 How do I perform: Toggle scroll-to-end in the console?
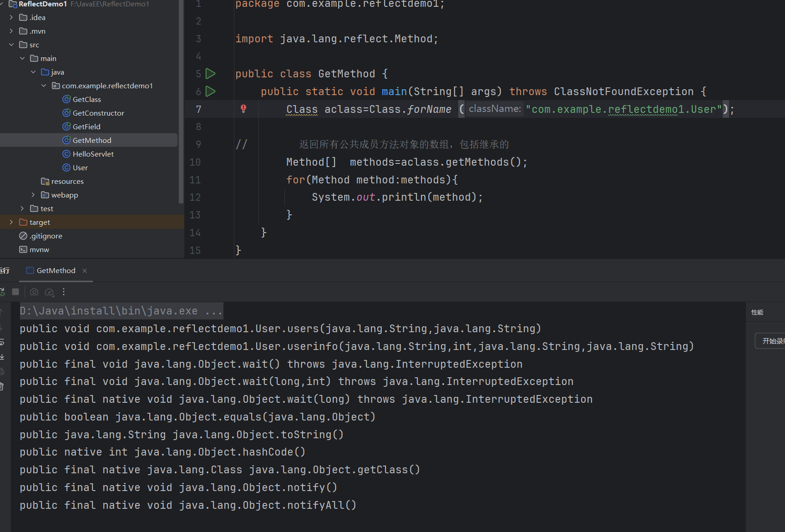click(x=2, y=357)
